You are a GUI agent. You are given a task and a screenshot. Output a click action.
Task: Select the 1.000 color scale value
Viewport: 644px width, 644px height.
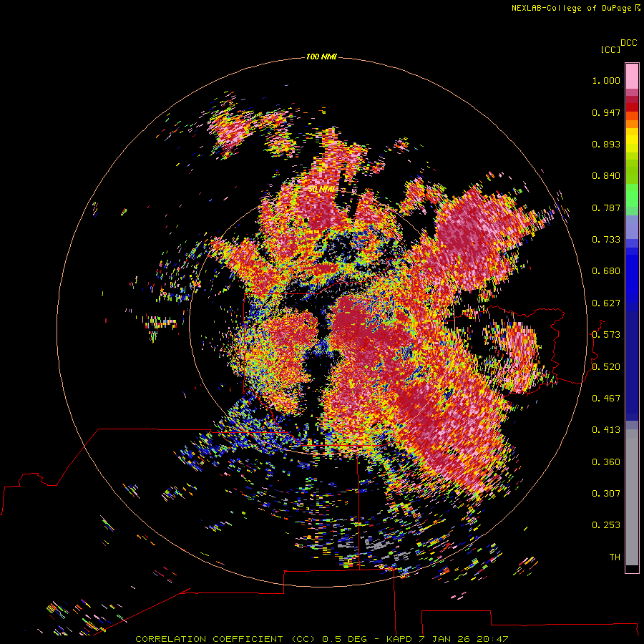(606, 80)
